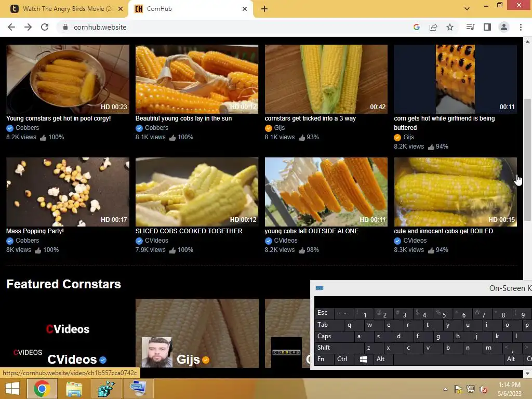Click the address bar showing cornhub.website
This screenshot has height=399, width=532.
[x=234, y=27]
